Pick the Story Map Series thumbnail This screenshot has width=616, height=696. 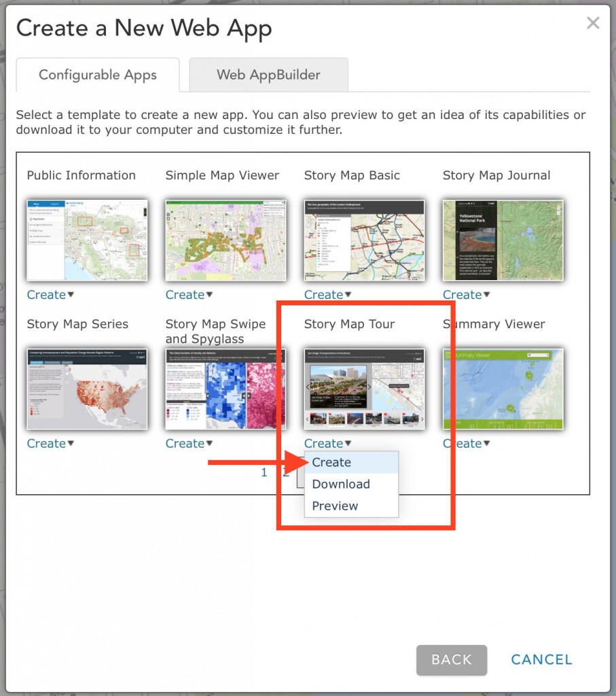tap(87, 389)
